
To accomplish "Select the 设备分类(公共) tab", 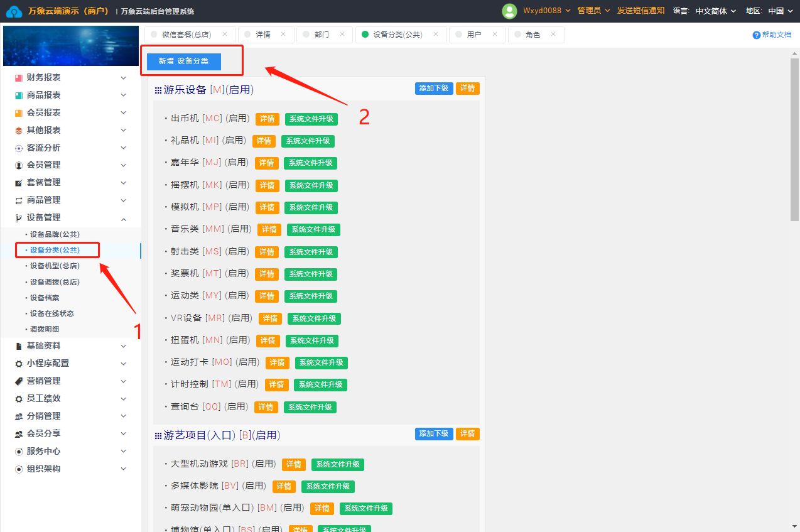I will tap(401, 35).
